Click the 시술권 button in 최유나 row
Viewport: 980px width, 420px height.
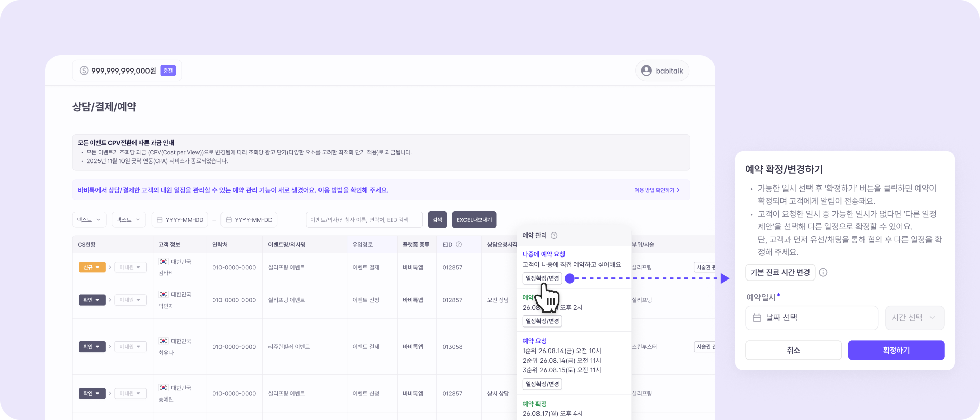coord(705,347)
